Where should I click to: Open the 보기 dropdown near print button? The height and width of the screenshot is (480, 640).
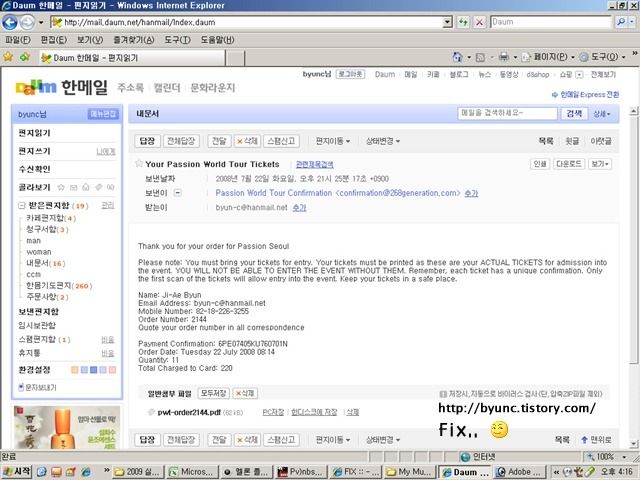coord(600,164)
